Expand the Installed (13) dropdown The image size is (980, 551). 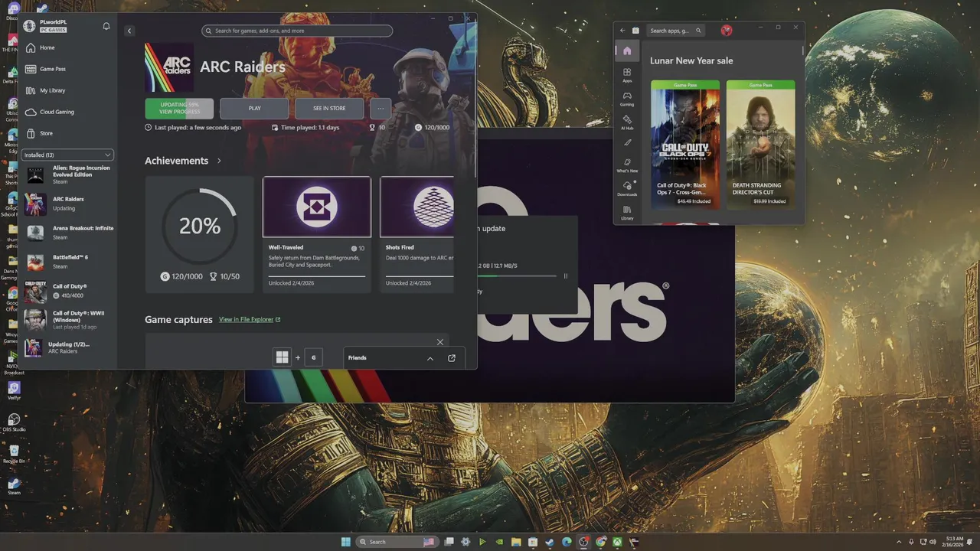tap(67, 155)
